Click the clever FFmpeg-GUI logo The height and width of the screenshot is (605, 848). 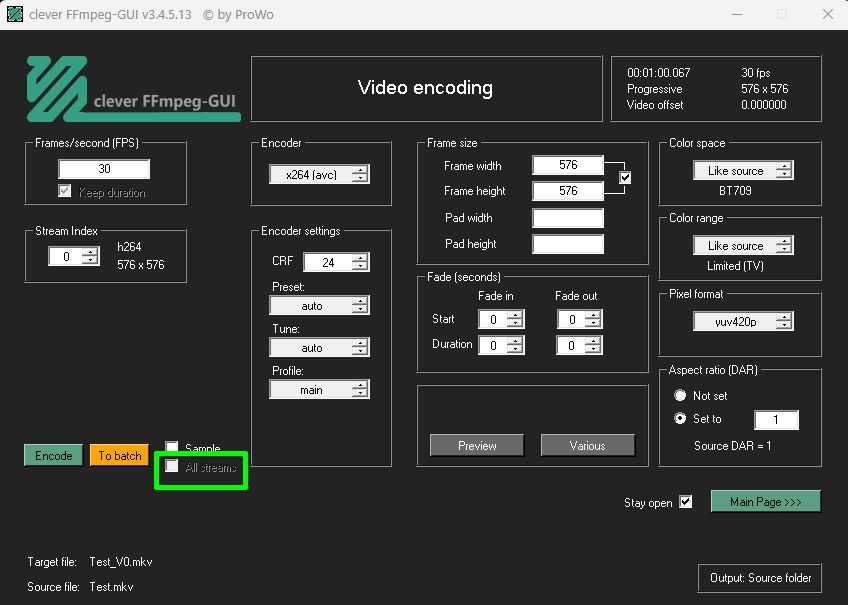pyautogui.click(x=134, y=89)
